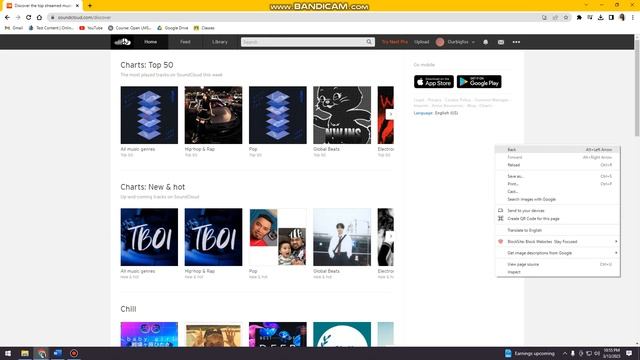Viewport: 640px width, 360px height.
Task: Advance the Top 50 carousel with next arrow
Action: pyautogui.click(x=390, y=114)
